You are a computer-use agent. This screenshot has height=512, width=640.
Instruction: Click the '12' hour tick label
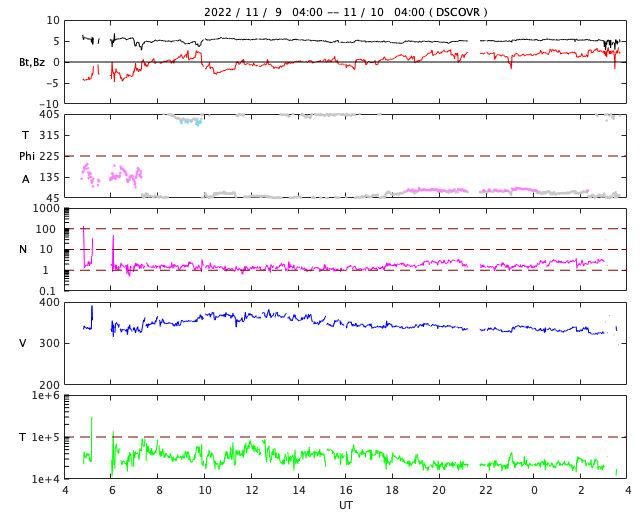(x=252, y=490)
